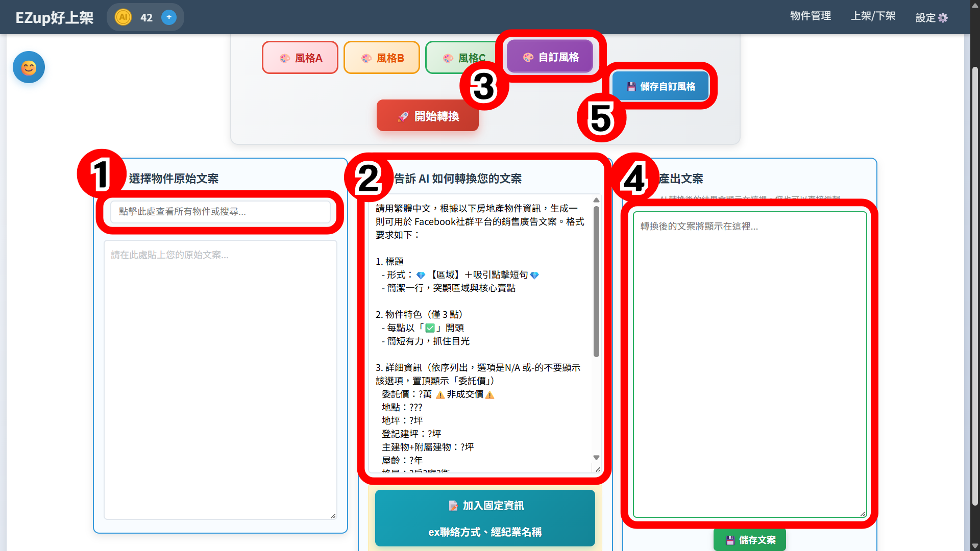Select the 風格B style
Screen dimensions: 980x551
382,58
